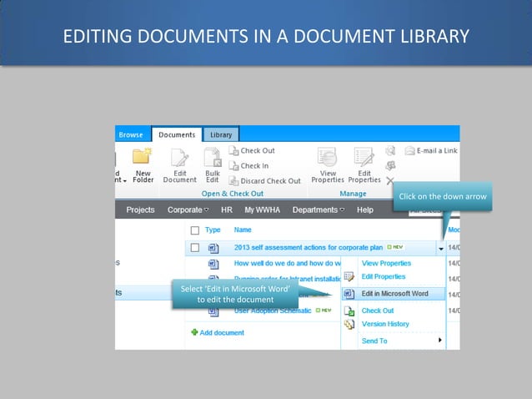This screenshot has width=532, height=399.
Task: Click the E-mail a Link button
Action: coord(431,150)
